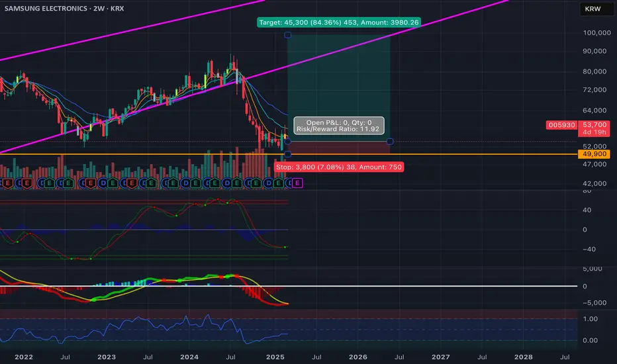
Task: Click the Jul label between 2025 and 2026
Action: tap(316, 357)
